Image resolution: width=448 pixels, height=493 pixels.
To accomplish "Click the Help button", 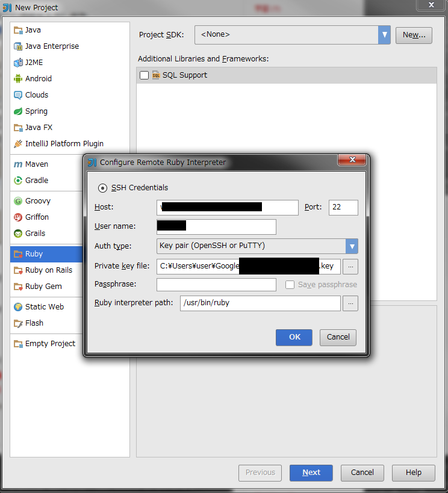I will pos(414,473).
